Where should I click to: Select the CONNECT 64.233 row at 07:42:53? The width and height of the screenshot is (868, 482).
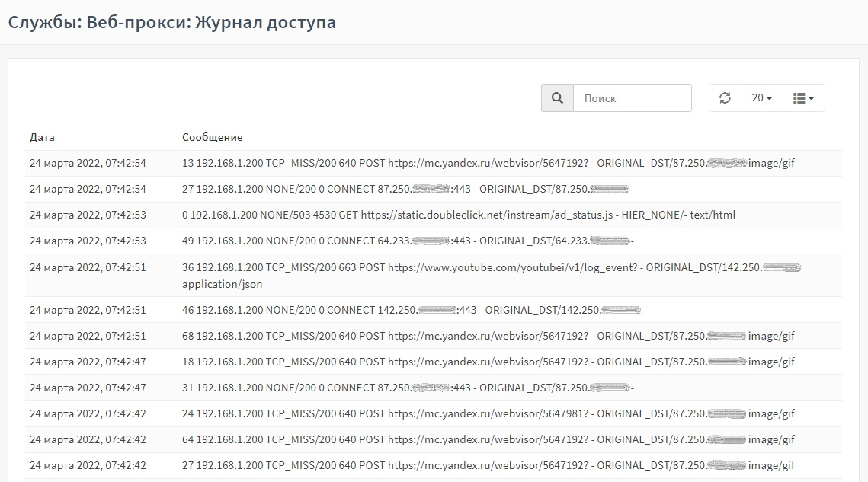(x=434, y=241)
